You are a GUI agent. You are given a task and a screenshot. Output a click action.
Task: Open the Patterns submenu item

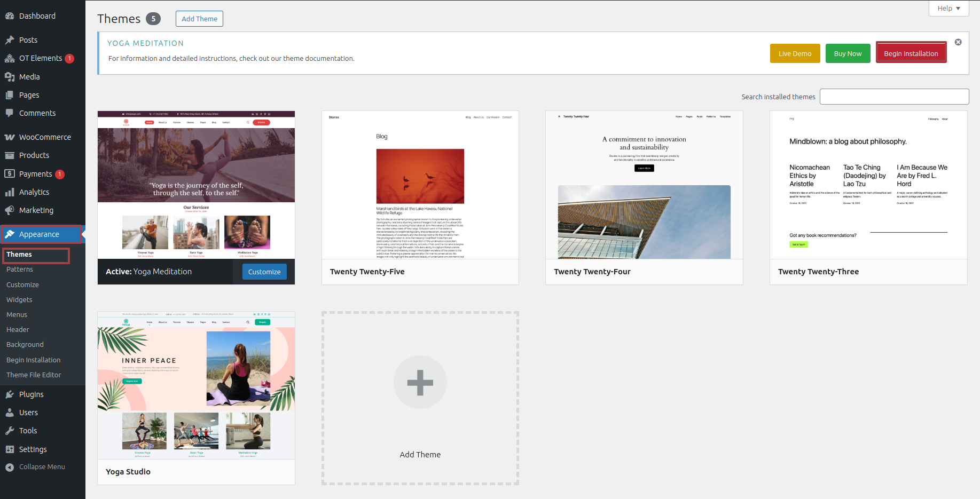coord(20,270)
